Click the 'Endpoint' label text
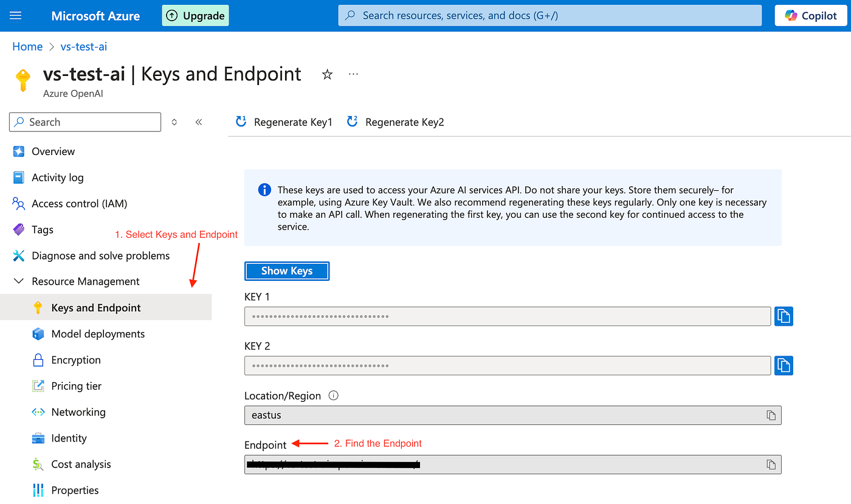This screenshot has width=851, height=504. coord(265,445)
